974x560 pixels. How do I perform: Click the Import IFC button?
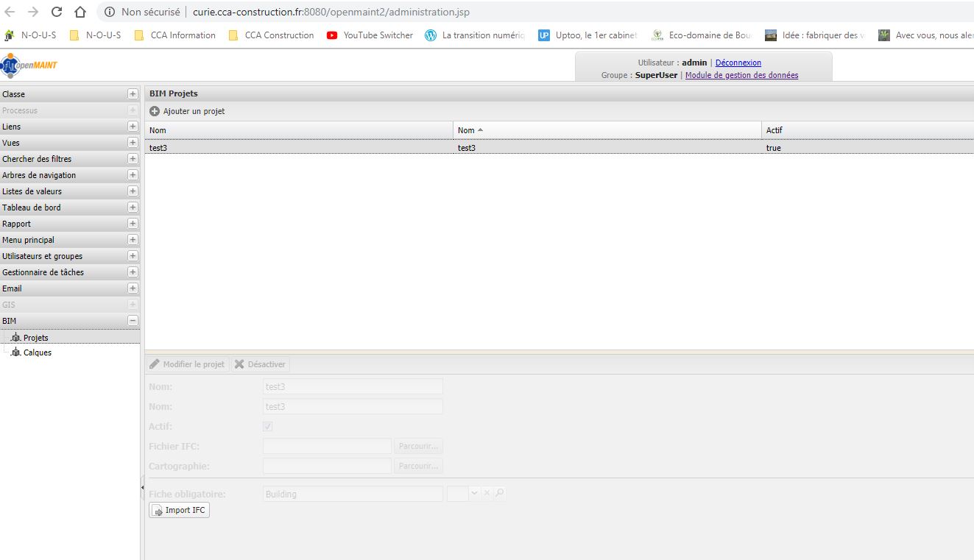179,510
